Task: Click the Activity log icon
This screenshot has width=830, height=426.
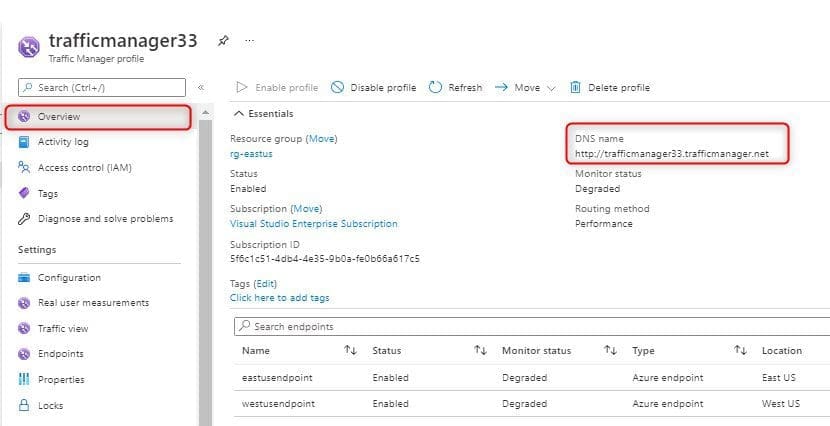Action: click(24, 142)
